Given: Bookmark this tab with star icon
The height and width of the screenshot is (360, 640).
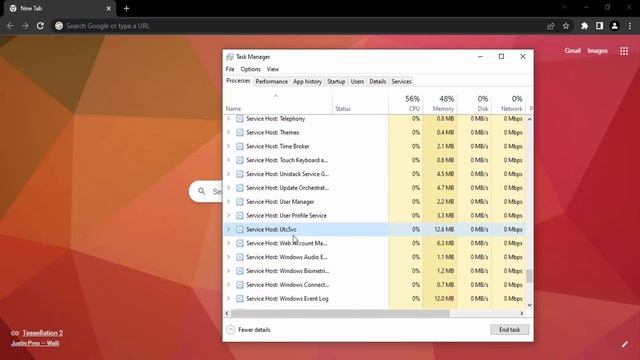Looking at the screenshot, I should [566, 26].
